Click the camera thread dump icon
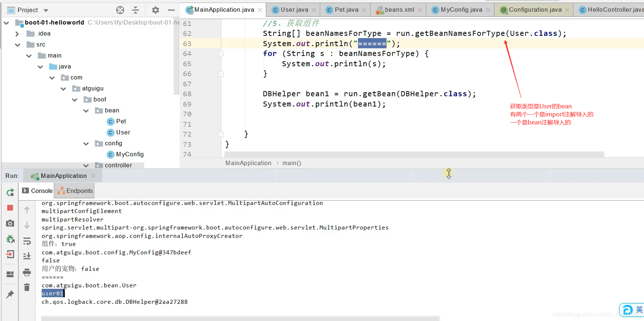 [10, 223]
